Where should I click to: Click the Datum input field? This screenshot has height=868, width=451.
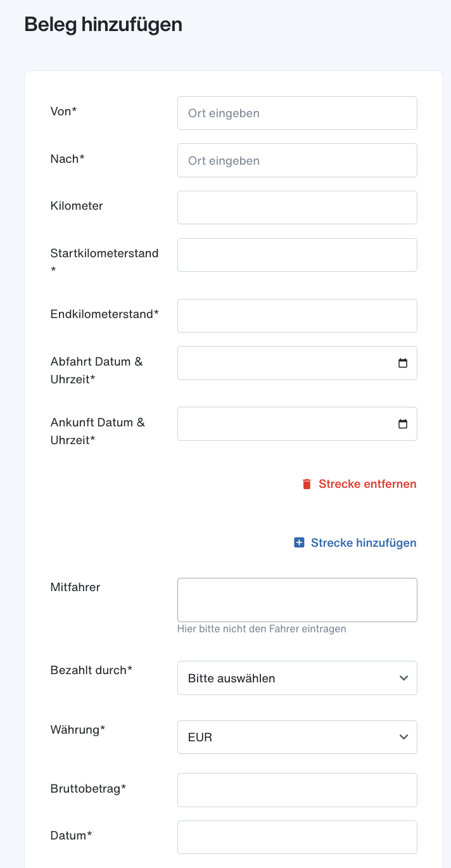tap(297, 837)
